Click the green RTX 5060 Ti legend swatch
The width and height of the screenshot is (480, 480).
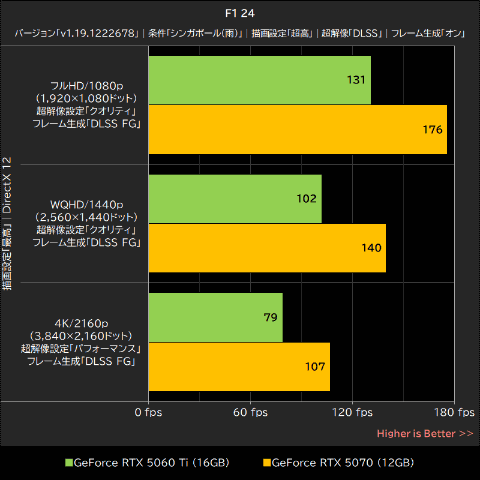pos(69,463)
